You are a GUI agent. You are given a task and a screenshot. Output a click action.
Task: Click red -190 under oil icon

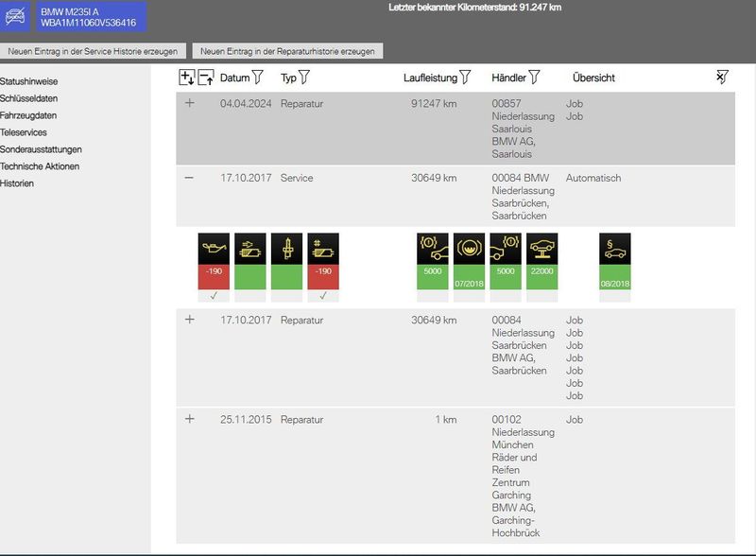coord(214,277)
